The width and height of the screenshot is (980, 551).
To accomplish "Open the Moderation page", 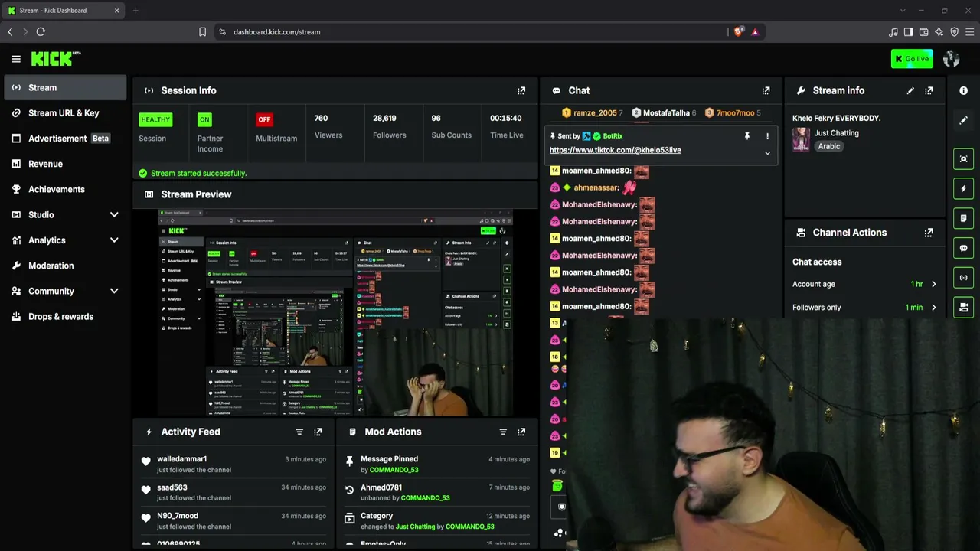I will pyautogui.click(x=65, y=266).
